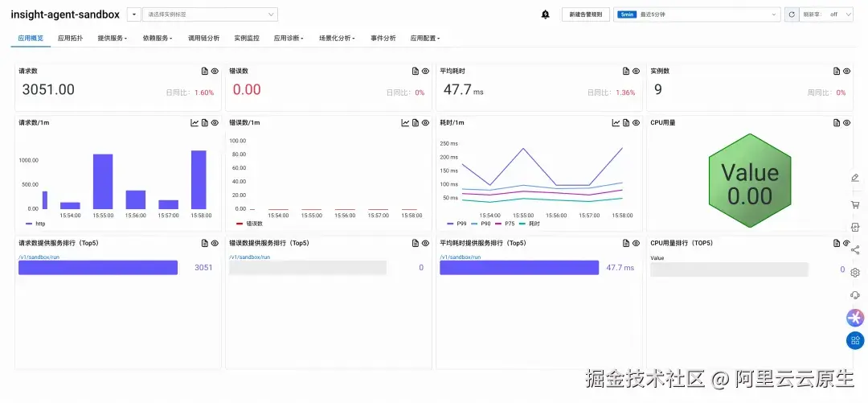Screen dimensions: 868x403
Task: Click the settings gear sidebar icon
Action: (x=855, y=273)
